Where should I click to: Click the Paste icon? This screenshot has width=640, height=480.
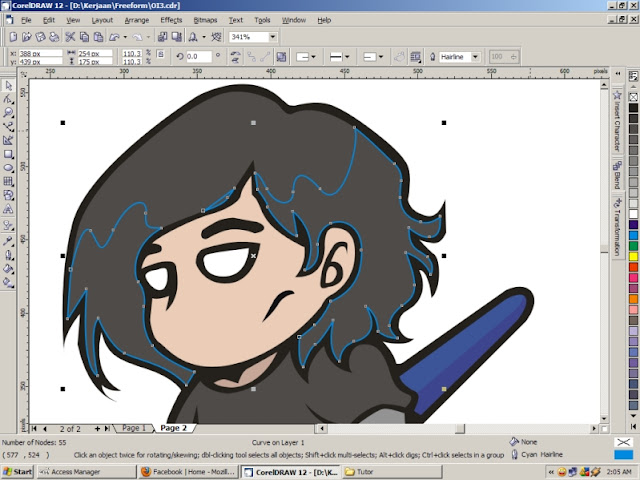coord(98,37)
